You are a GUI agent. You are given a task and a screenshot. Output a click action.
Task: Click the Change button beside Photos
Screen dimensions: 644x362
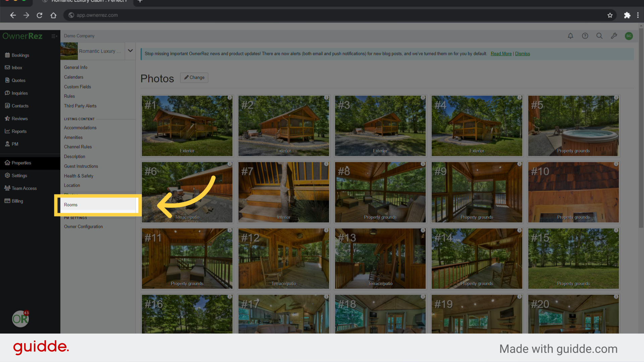(194, 77)
